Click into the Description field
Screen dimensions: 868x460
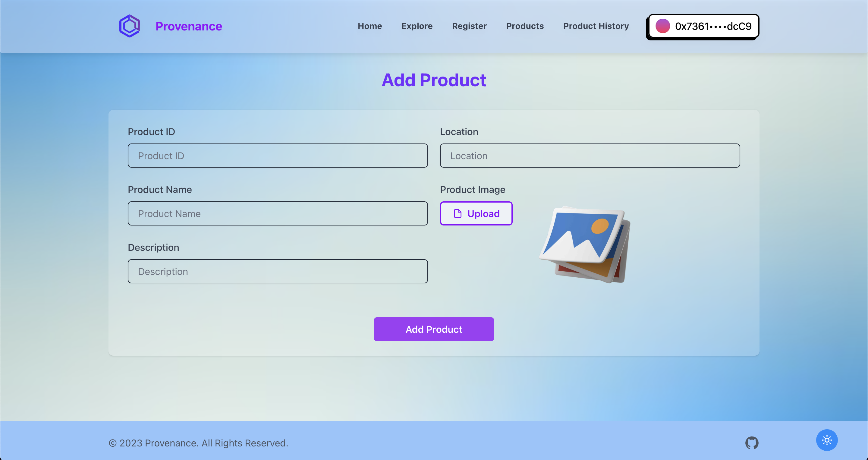(278, 271)
